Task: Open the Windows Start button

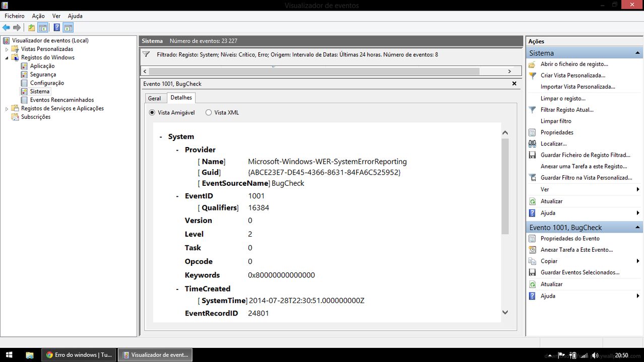Action: (x=9, y=355)
